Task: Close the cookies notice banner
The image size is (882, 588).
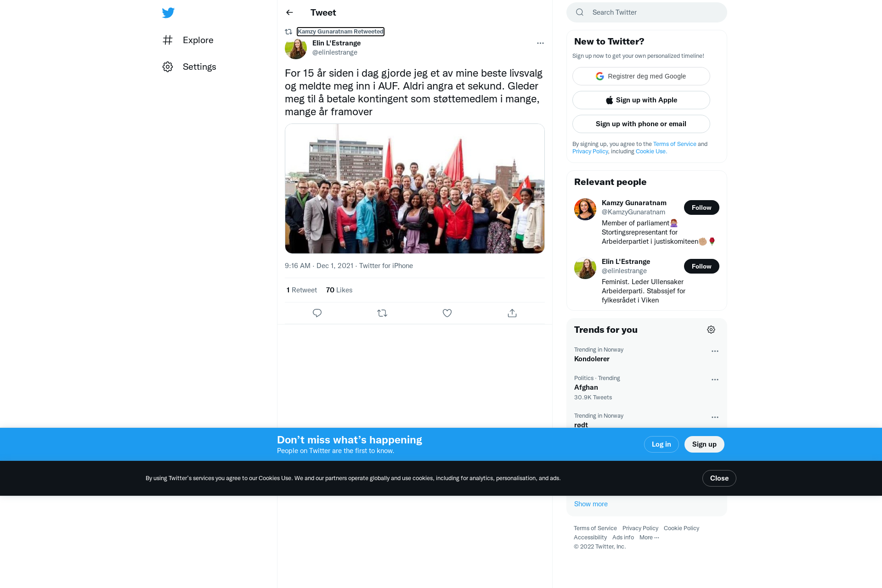Action: click(x=719, y=478)
